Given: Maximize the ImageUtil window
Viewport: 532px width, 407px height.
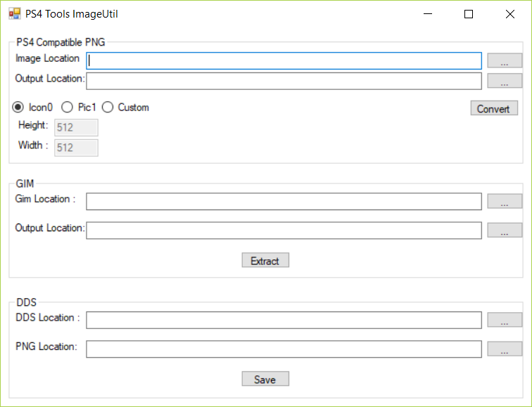Looking at the screenshot, I should 469,14.
